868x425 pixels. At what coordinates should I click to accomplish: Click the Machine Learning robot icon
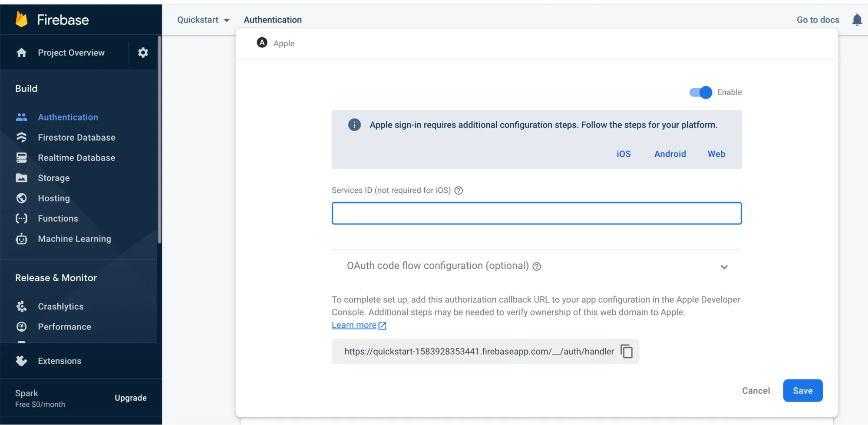coord(21,239)
